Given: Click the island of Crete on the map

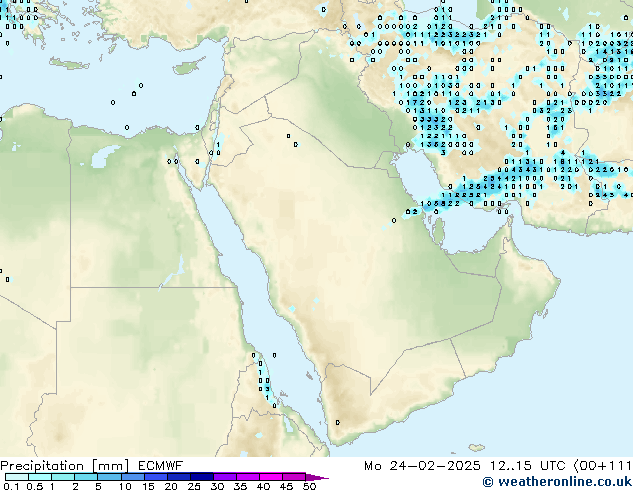Looking at the screenshot, I should (x=69, y=63).
